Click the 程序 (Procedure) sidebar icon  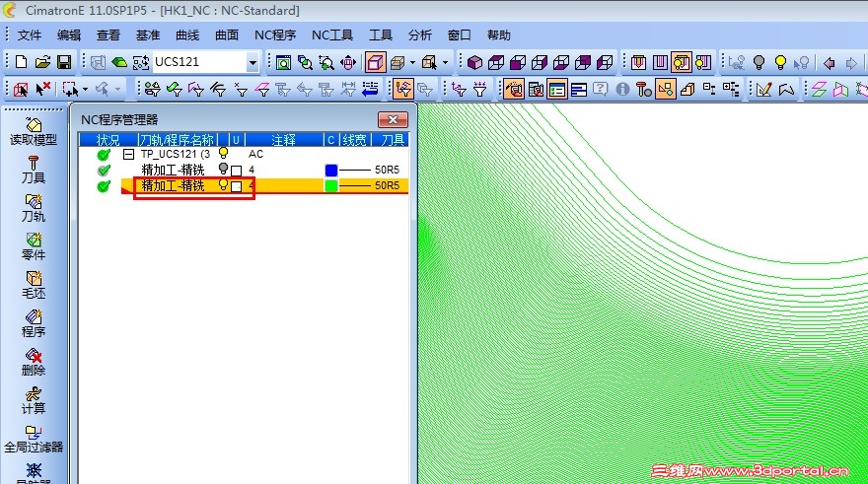34,323
